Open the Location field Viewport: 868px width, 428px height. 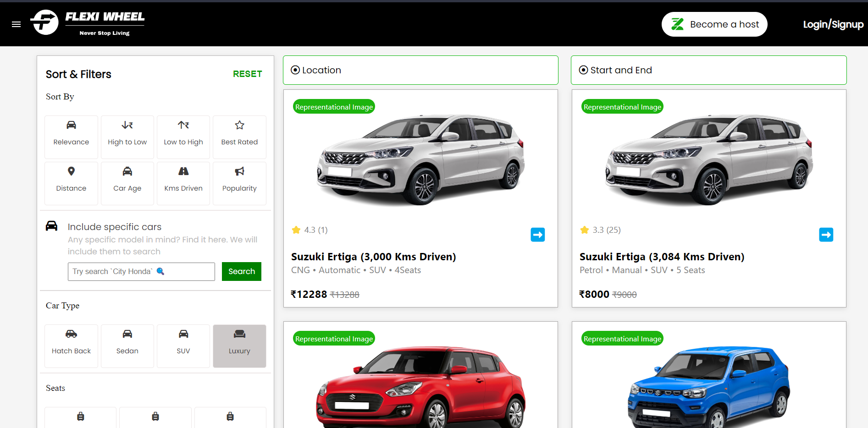[420, 70]
